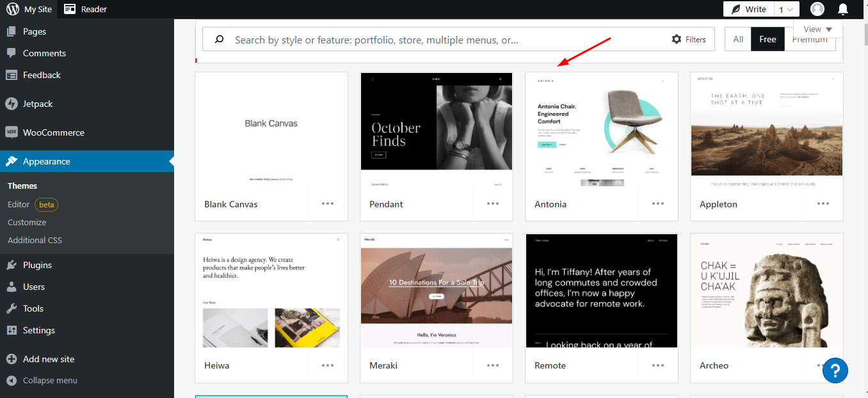The width and height of the screenshot is (868, 398).
Task: Click the Feedback sidebar icon
Action: click(12, 75)
